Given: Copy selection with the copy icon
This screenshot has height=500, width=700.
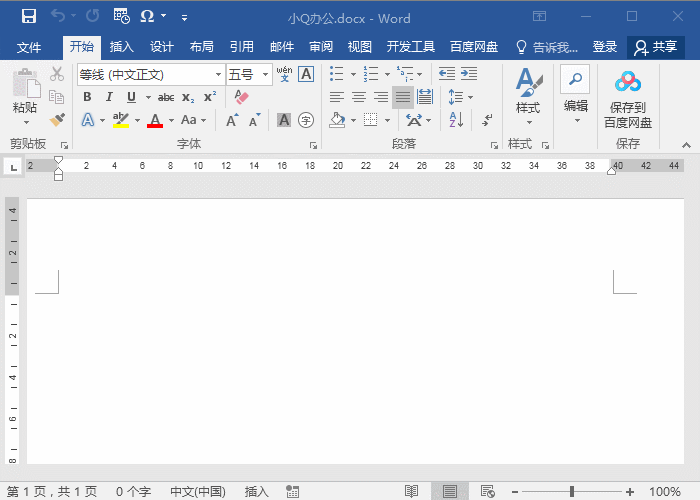Looking at the screenshot, I should pos(57,97).
